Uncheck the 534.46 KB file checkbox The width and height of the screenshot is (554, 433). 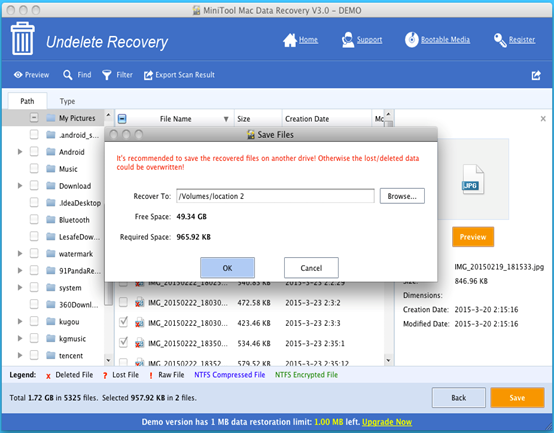tap(123, 342)
